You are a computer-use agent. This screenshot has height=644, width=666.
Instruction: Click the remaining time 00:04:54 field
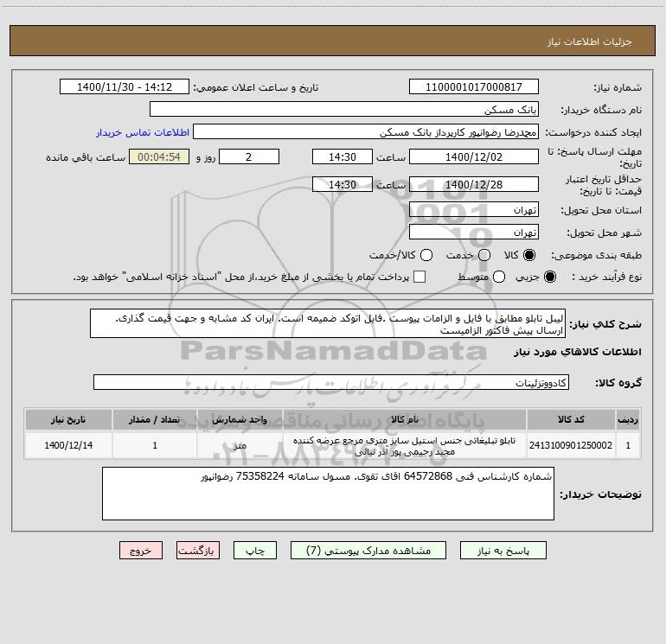coord(159,156)
